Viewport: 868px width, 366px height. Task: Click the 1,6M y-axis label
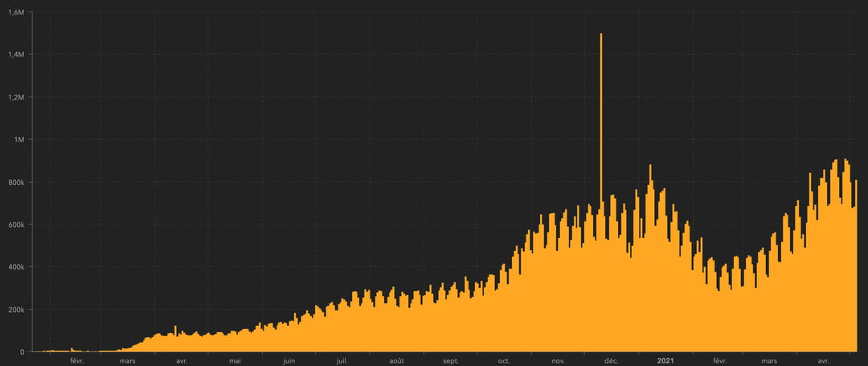[17, 12]
